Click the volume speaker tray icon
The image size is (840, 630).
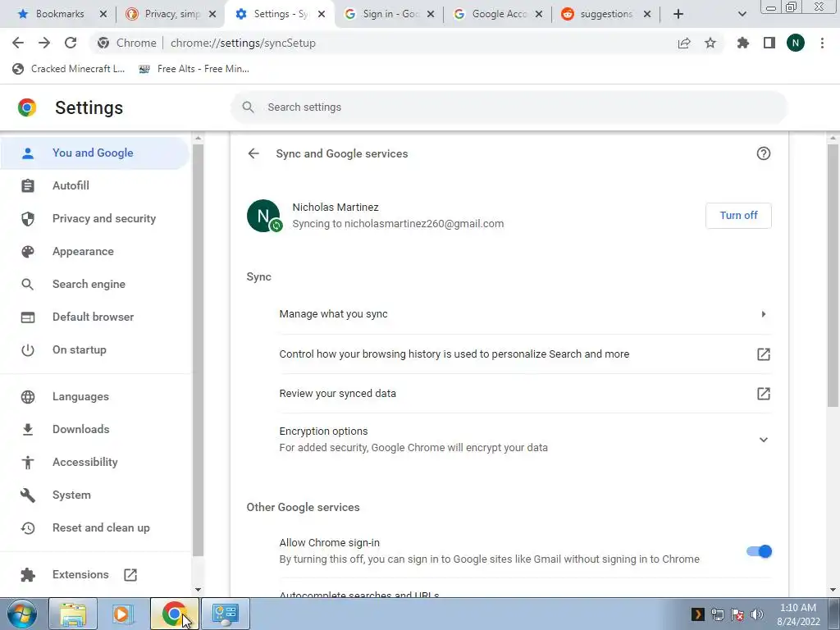(756, 614)
